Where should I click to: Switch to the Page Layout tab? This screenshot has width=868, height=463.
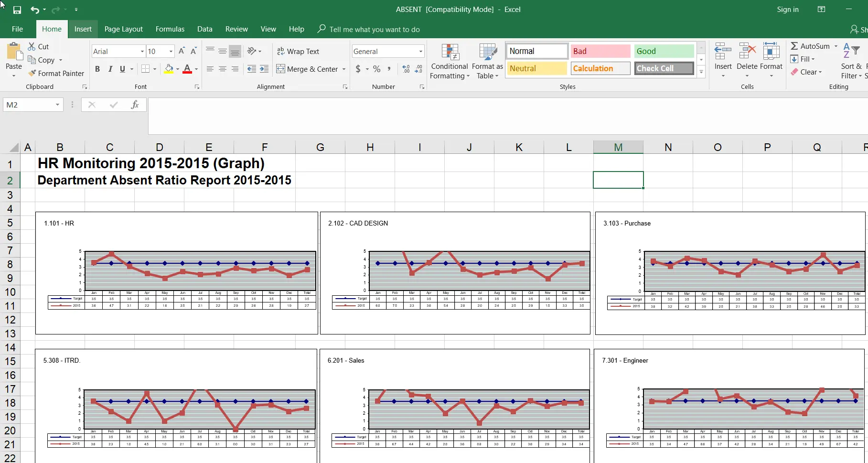(x=123, y=29)
